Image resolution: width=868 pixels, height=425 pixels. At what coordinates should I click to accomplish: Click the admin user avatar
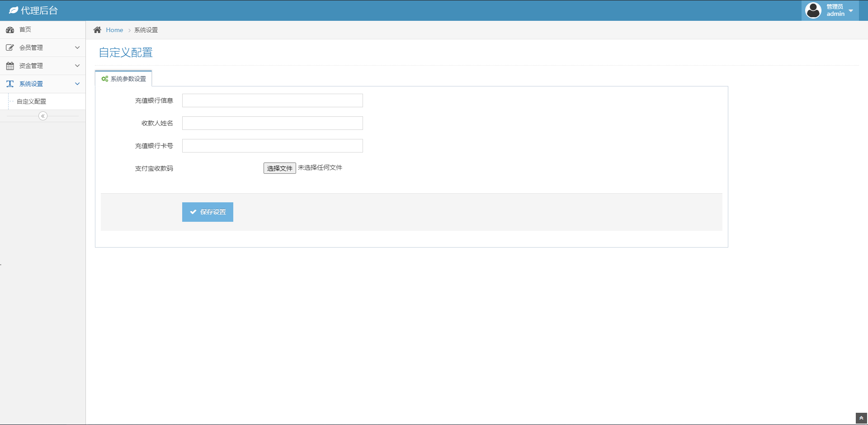pyautogui.click(x=813, y=10)
